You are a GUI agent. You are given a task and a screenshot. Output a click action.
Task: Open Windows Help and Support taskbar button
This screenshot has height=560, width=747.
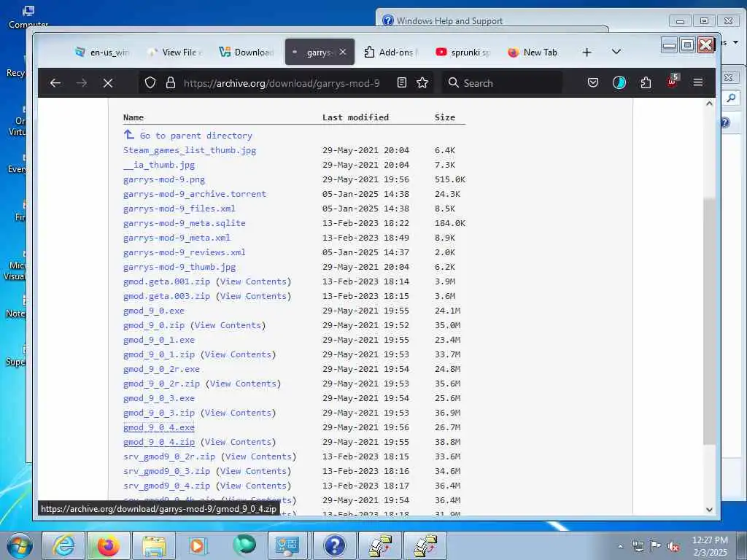point(334,545)
